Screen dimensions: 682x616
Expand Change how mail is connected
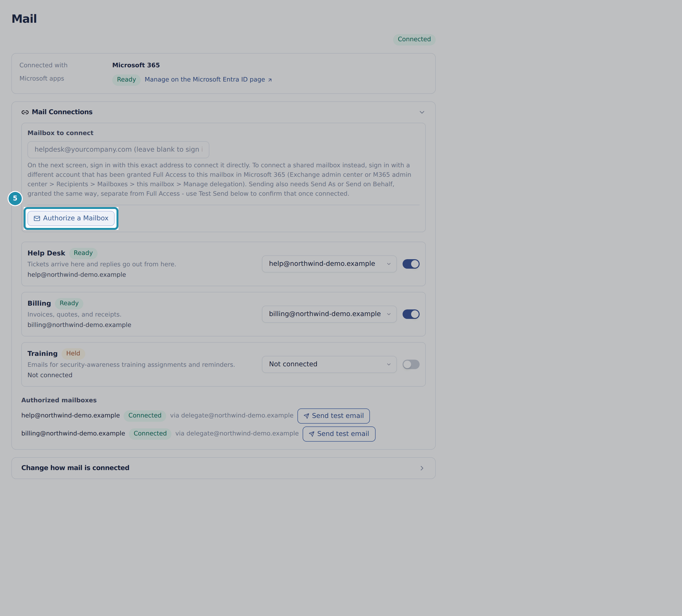point(223,468)
